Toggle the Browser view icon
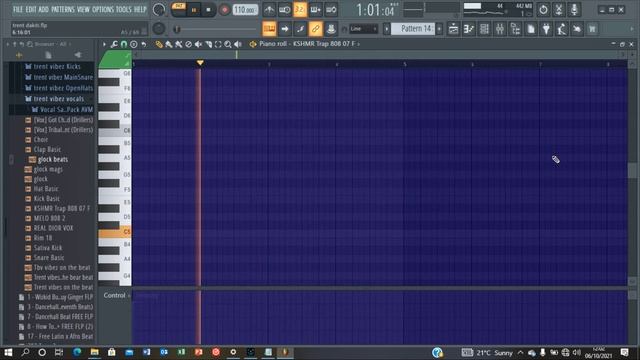This screenshot has width=640, height=360. pyautogui.click(x=515, y=29)
